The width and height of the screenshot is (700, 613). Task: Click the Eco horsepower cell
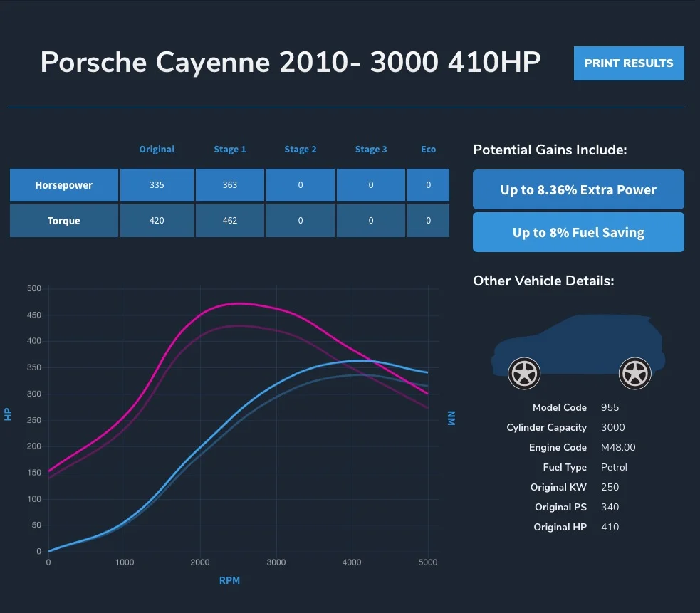(x=428, y=185)
